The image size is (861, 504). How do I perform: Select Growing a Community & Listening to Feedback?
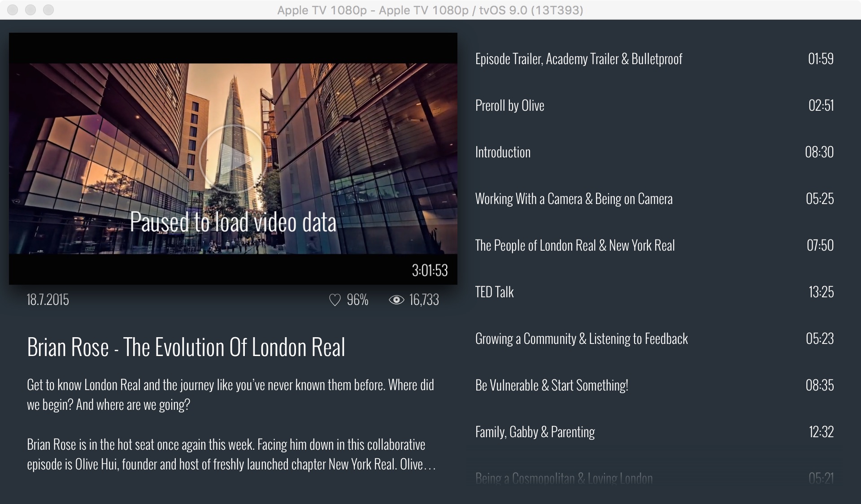(x=654, y=339)
